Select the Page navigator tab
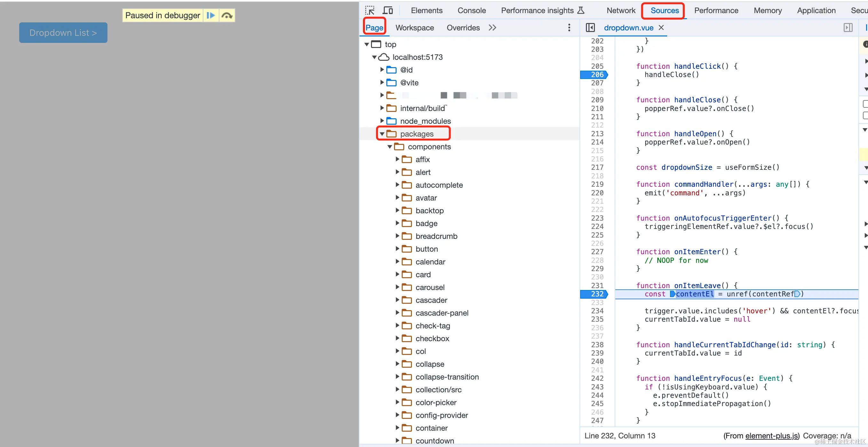 tap(375, 27)
